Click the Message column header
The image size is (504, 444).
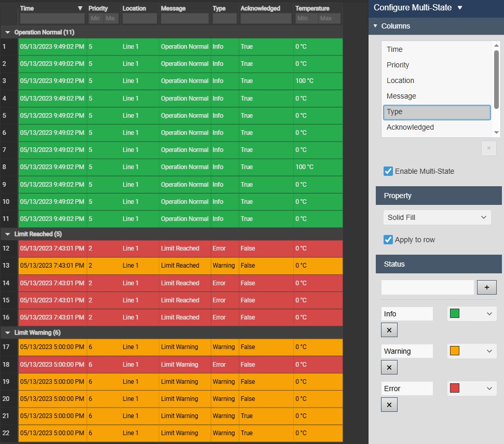point(173,8)
